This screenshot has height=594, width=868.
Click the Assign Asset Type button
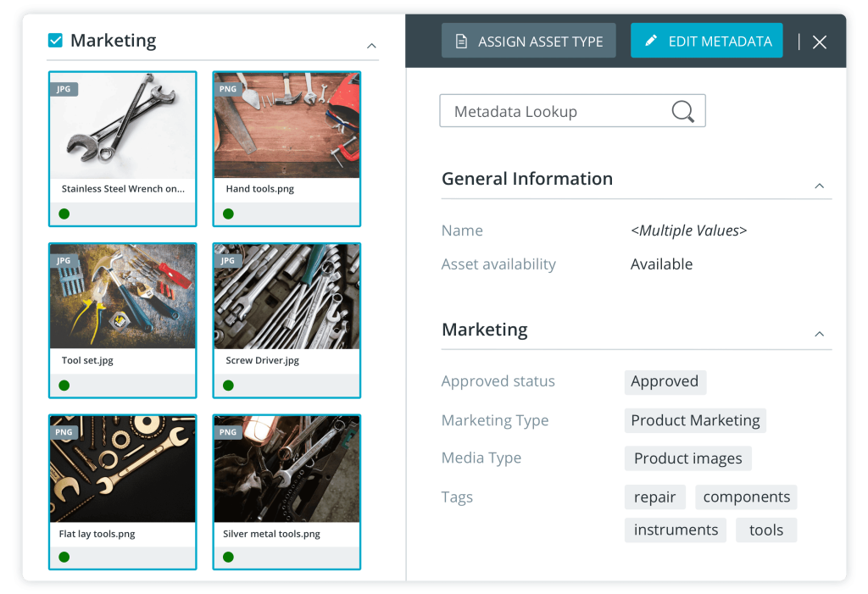point(529,41)
